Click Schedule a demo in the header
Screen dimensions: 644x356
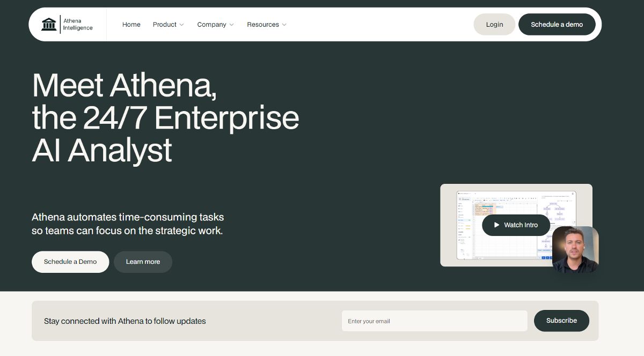557,24
